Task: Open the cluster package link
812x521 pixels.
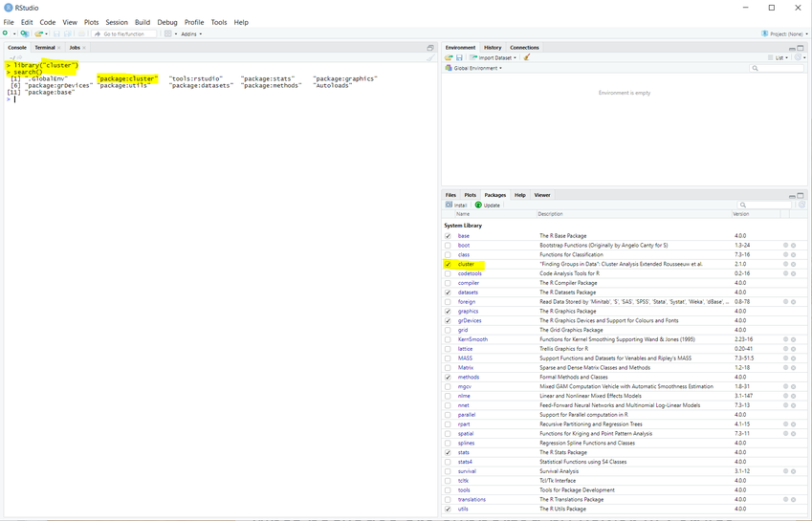Action: click(x=466, y=264)
